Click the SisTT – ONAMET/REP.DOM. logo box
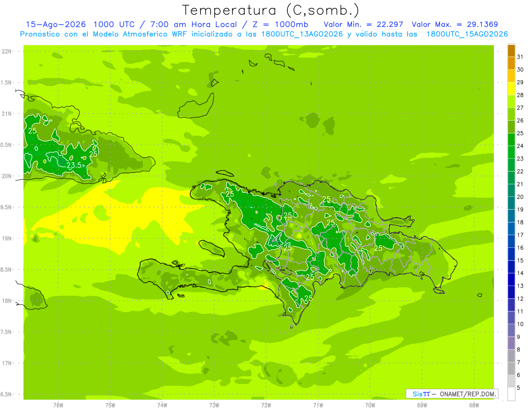Viewport: 532px width, 411px height. click(x=453, y=394)
